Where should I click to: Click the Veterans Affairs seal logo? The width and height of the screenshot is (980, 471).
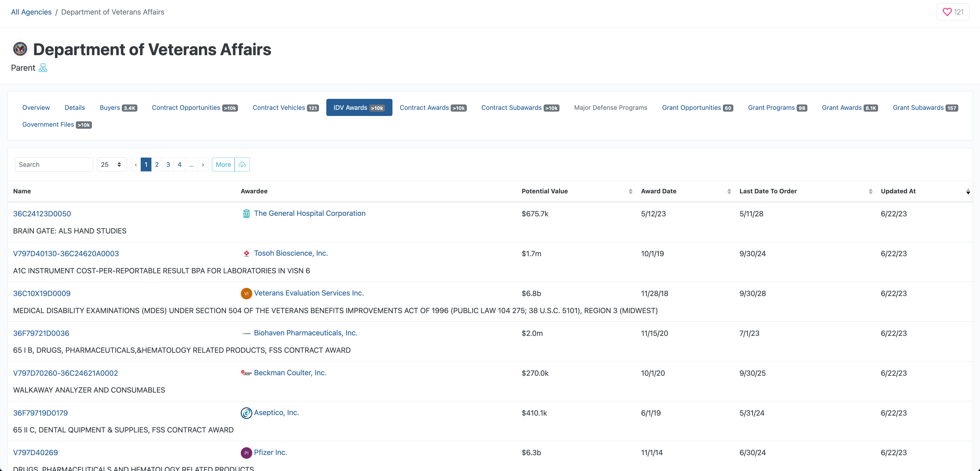[x=20, y=49]
